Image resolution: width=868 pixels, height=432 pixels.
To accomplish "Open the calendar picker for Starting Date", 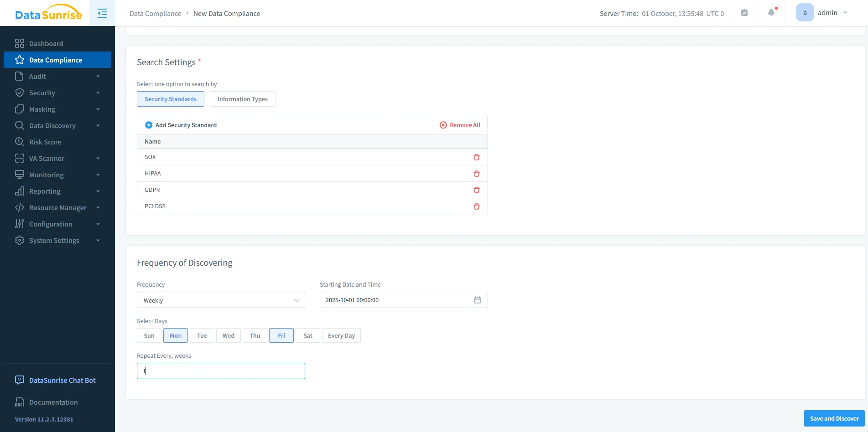I will coord(477,300).
